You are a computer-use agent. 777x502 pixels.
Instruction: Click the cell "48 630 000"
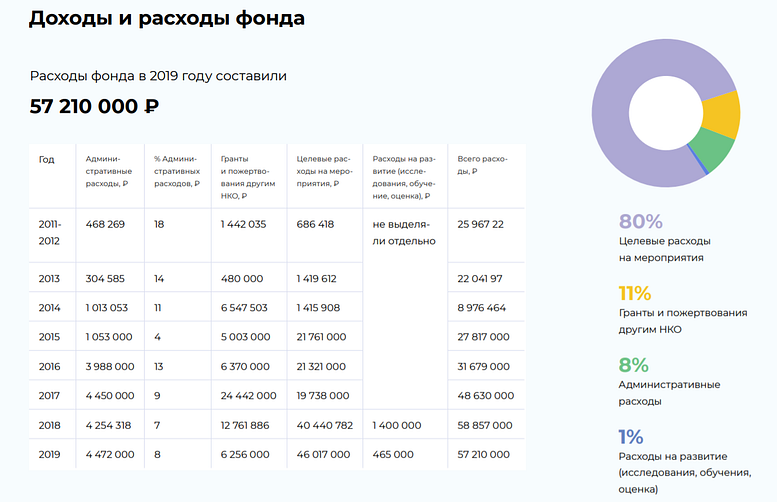(486, 396)
